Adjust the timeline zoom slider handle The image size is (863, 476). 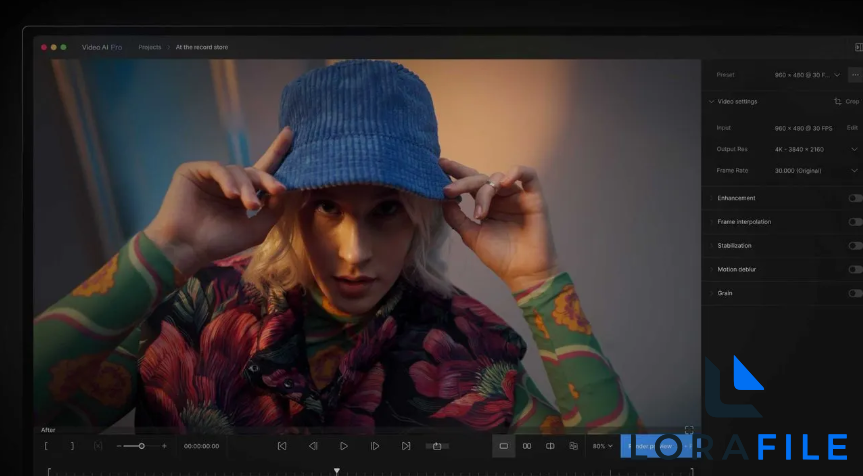pyautogui.click(x=141, y=446)
